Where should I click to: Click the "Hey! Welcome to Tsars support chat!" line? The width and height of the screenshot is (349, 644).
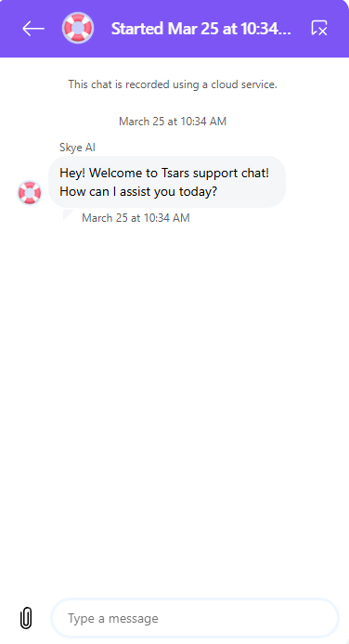(x=164, y=173)
